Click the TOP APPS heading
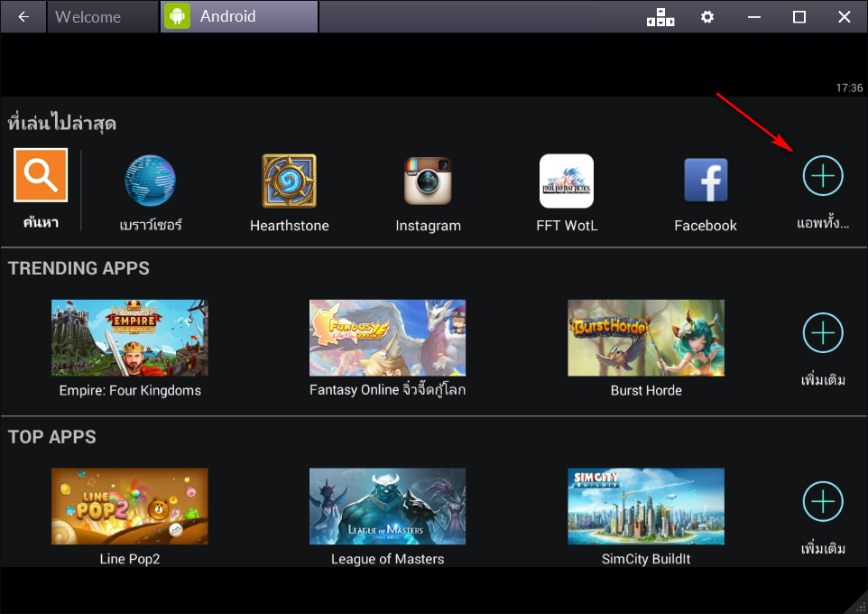Viewport: 868px width, 614px height. [52, 437]
